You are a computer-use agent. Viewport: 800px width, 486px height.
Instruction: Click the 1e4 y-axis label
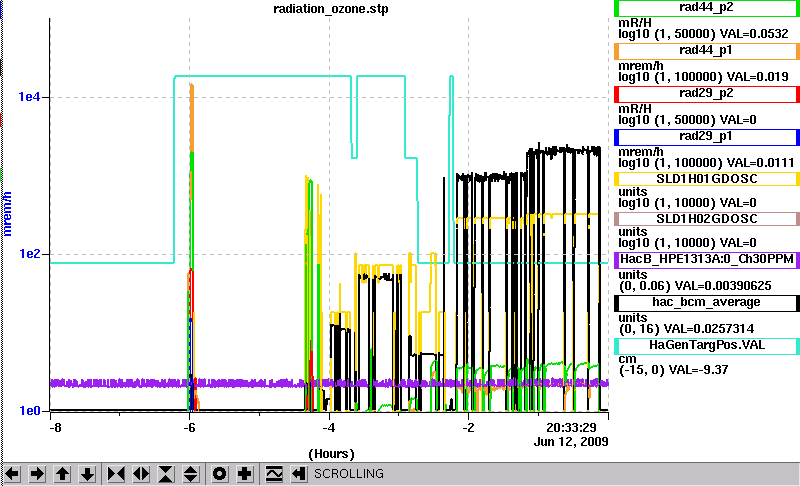[x=29, y=96]
